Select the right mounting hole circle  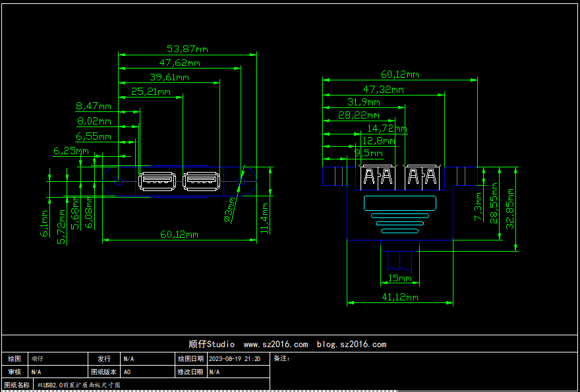(241, 182)
